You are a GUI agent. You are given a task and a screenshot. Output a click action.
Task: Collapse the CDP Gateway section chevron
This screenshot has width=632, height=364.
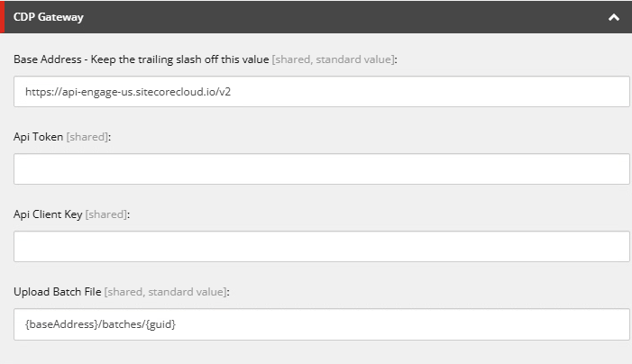point(614,17)
